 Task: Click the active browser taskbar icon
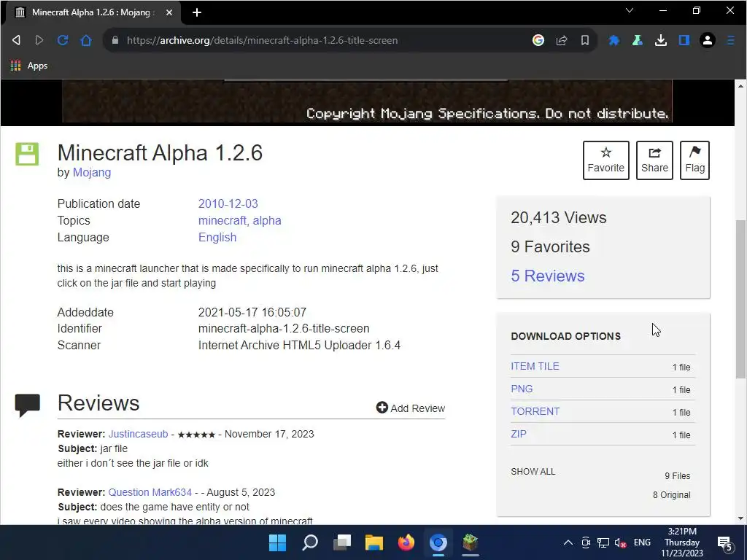coord(438,542)
